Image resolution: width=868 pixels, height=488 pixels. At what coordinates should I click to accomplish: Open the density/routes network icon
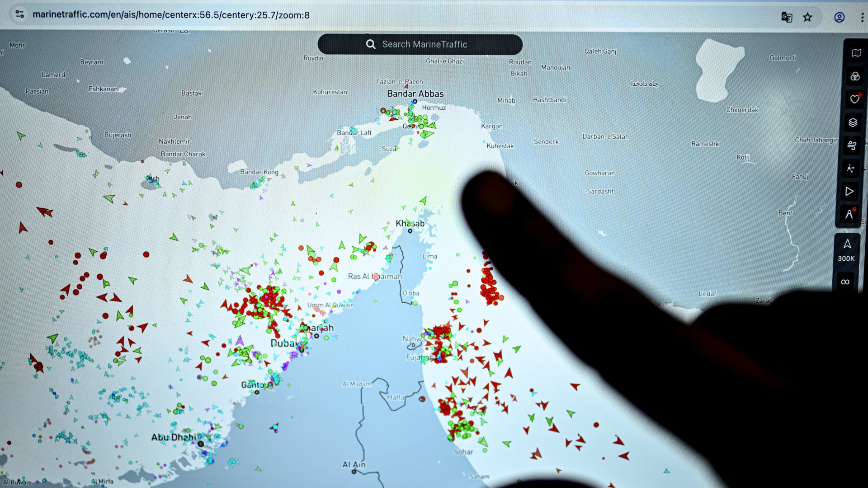[850, 169]
